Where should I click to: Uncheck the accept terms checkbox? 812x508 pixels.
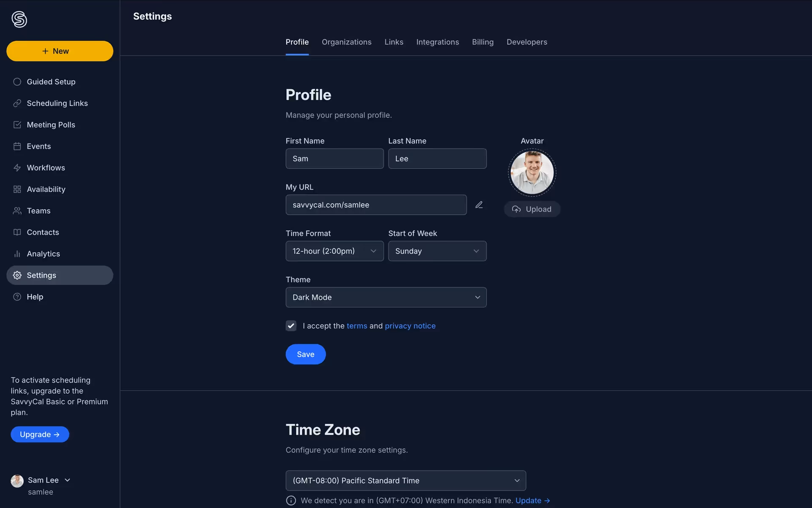[x=291, y=326]
